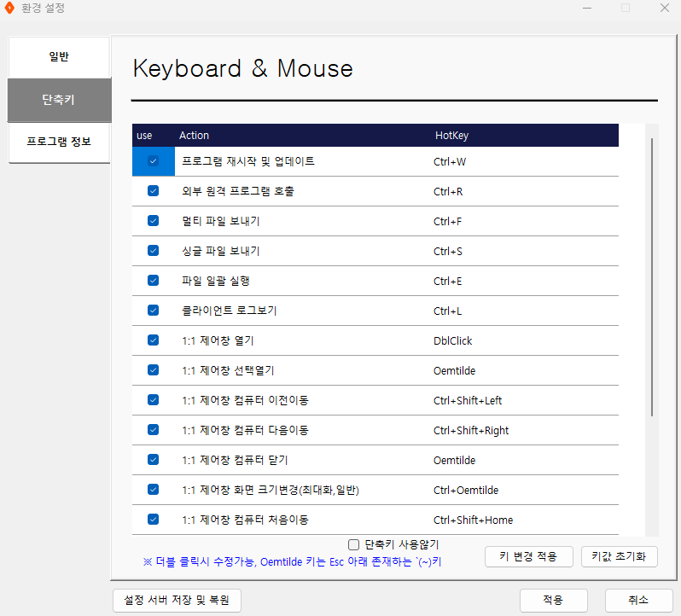
Task: Uncheck 1:1 제어창 화면 크기변경 checkbox
Action: pyautogui.click(x=153, y=490)
